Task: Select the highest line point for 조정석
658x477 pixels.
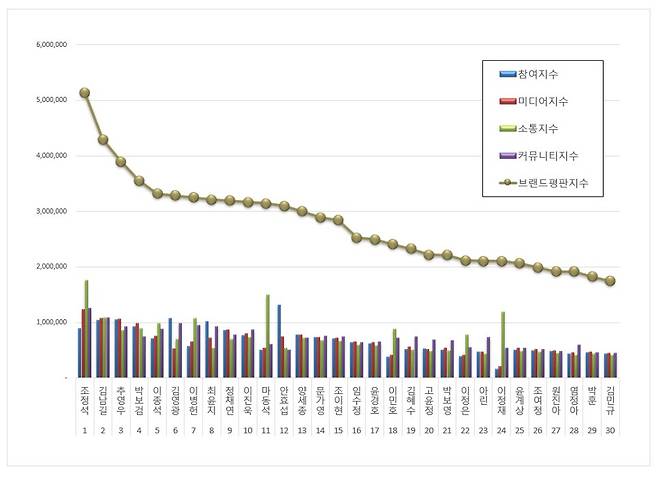Action: click(85, 92)
